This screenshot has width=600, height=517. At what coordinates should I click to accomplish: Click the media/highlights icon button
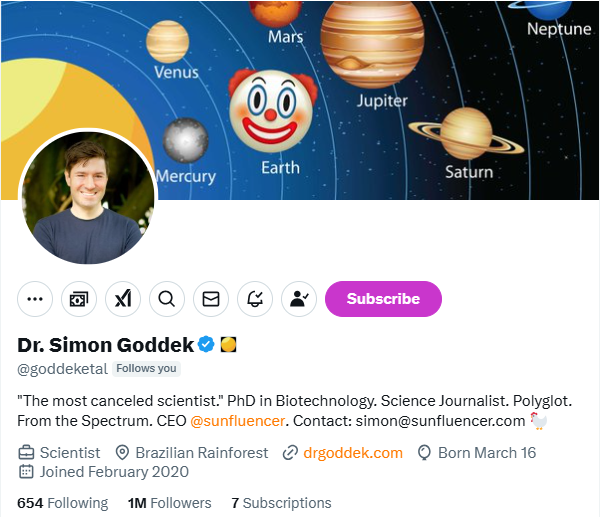coord(79,298)
